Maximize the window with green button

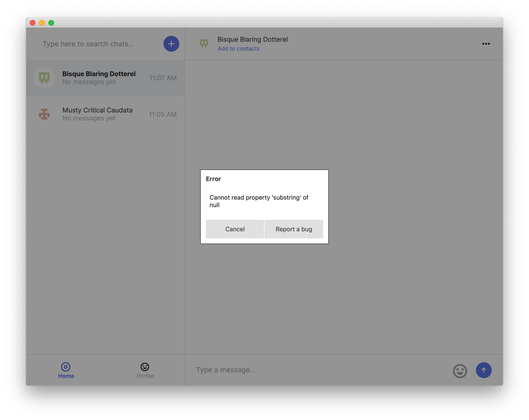point(51,23)
